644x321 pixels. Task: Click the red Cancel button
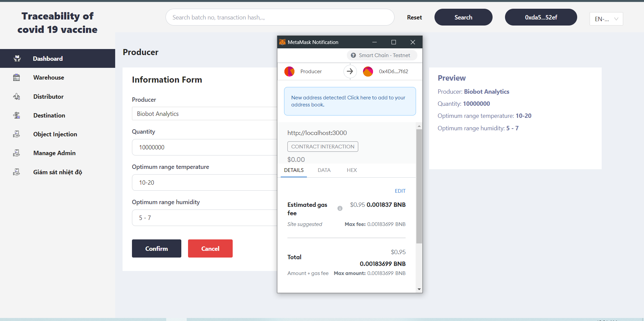tap(210, 248)
